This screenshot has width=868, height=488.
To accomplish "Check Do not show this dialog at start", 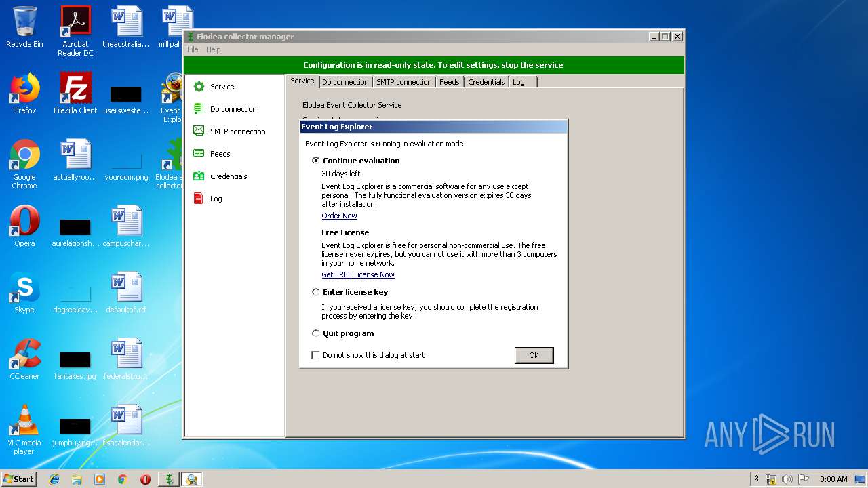I will tap(315, 355).
